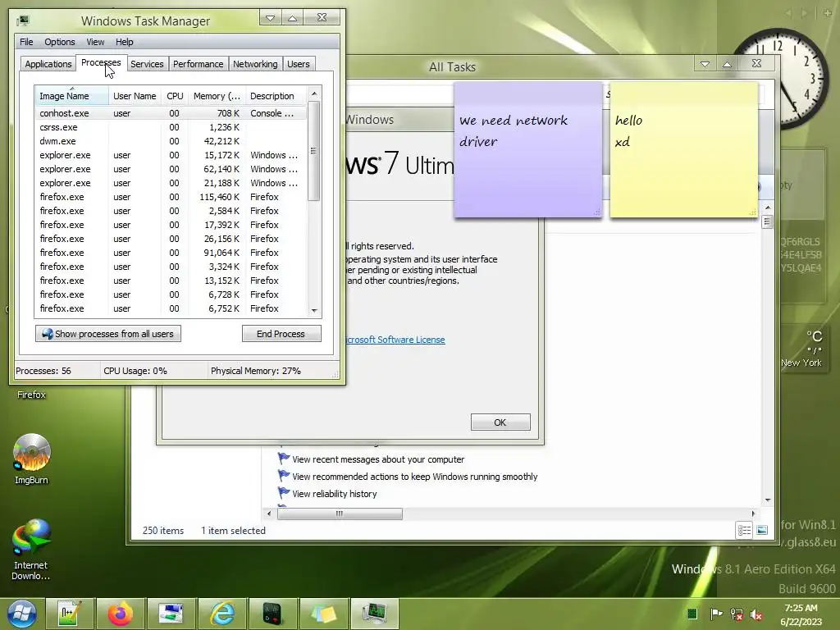
Task: Sort processes by the CPU column
Action: tap(175, 96)
